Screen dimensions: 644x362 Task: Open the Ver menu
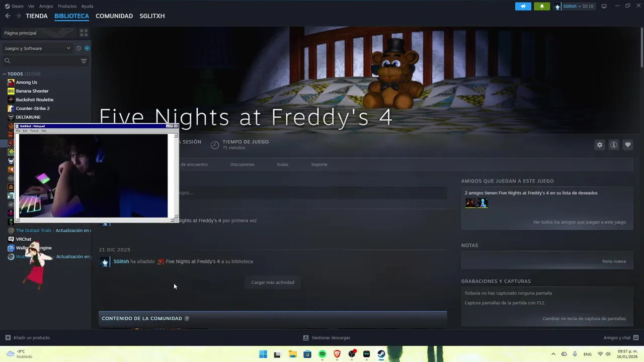point(31,6)
